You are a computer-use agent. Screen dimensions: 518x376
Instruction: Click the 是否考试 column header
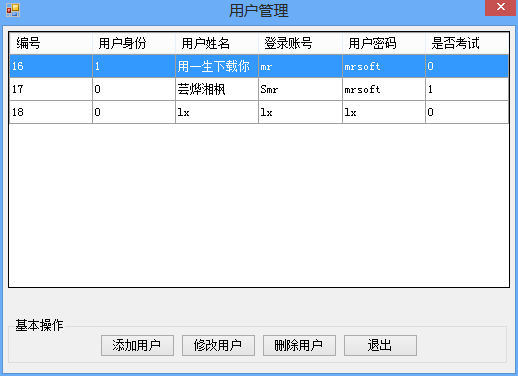coord(467,43)
